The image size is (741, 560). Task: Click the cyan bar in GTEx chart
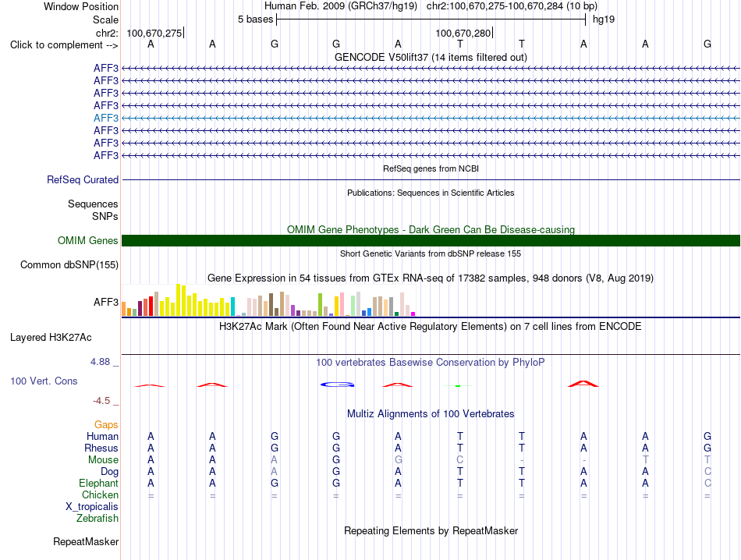coord(232,307)
